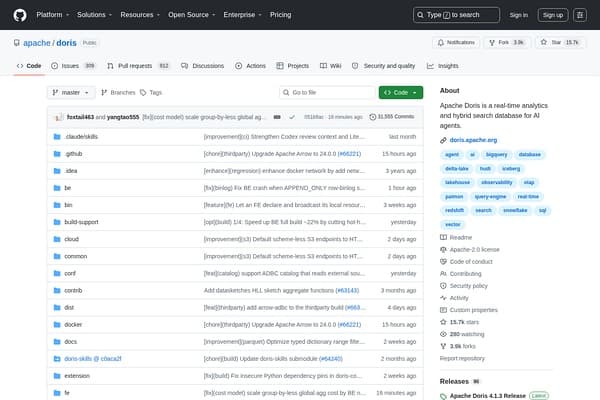
Task: Click the Sign in link
Action: click(518, 15)
